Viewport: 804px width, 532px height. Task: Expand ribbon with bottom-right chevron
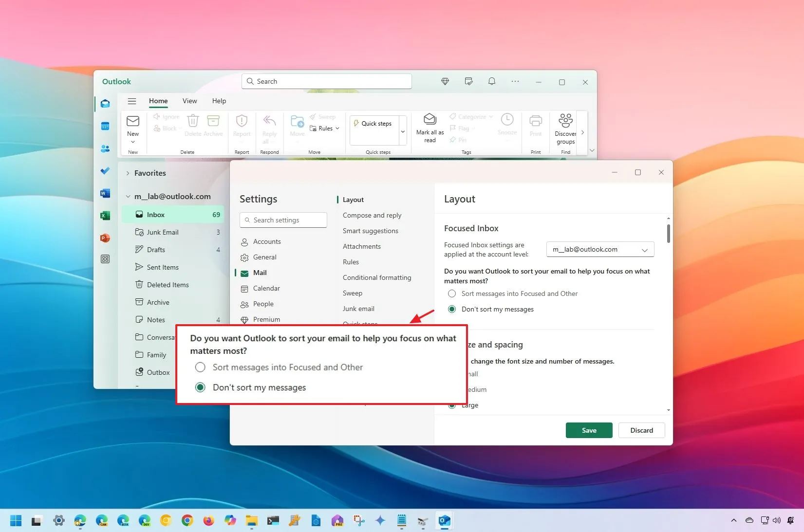tap(592, 150)
